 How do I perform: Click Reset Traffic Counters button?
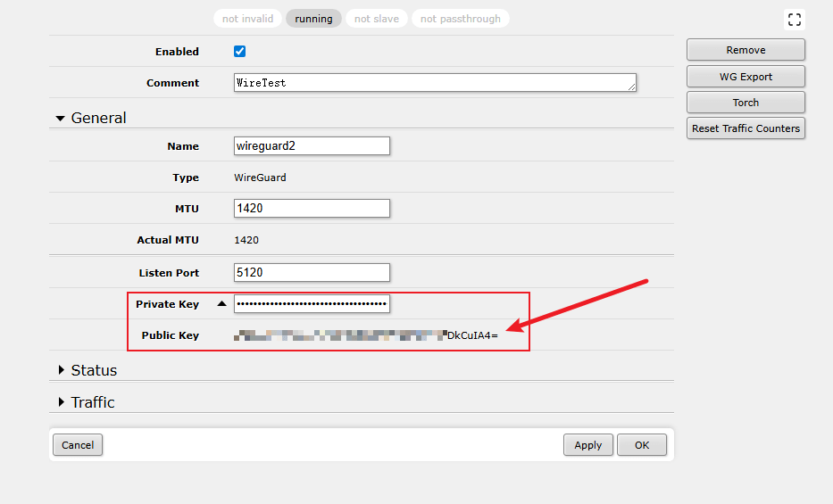[746, 128]
